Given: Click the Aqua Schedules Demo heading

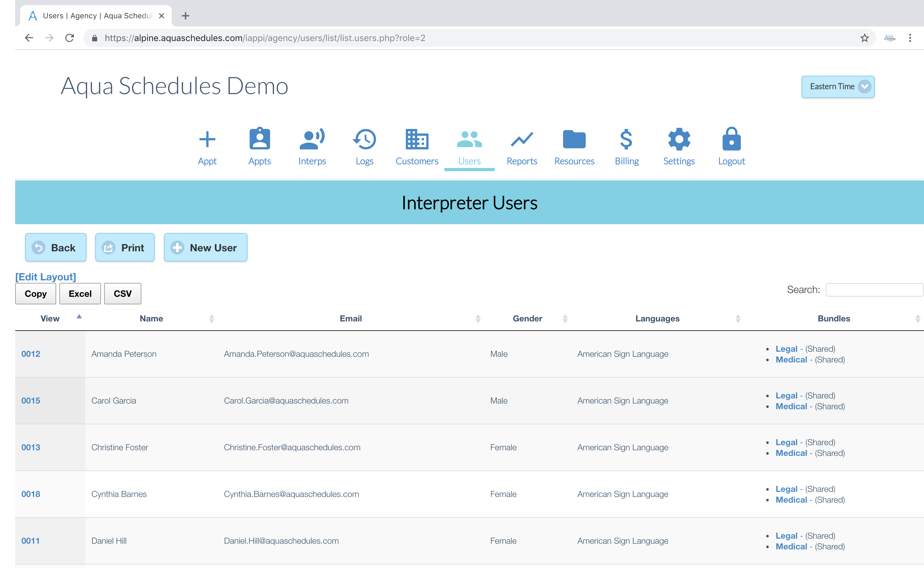Looking at the screenshot, I should [175, 86].
